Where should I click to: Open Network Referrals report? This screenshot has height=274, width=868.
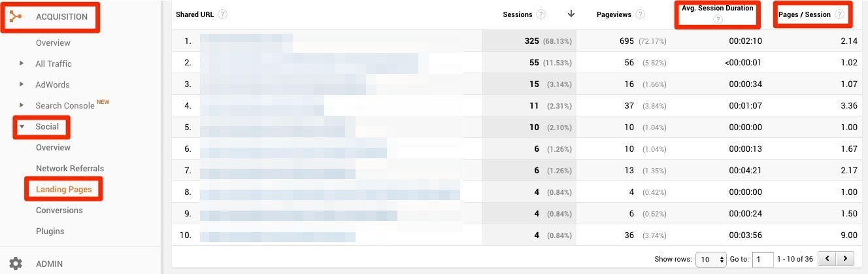pyautogui.click(x=70, y=168)
